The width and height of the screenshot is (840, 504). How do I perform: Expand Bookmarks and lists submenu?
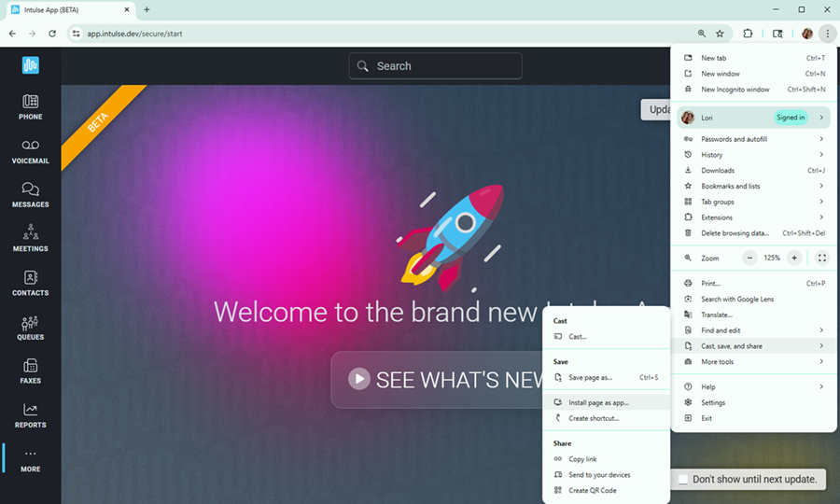click(x=753, y=187)
